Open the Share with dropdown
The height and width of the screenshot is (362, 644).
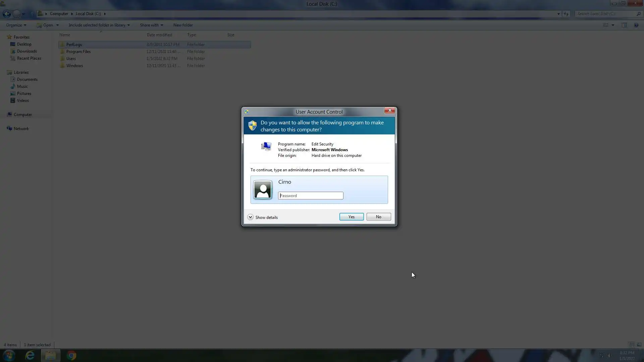point(151,25)
